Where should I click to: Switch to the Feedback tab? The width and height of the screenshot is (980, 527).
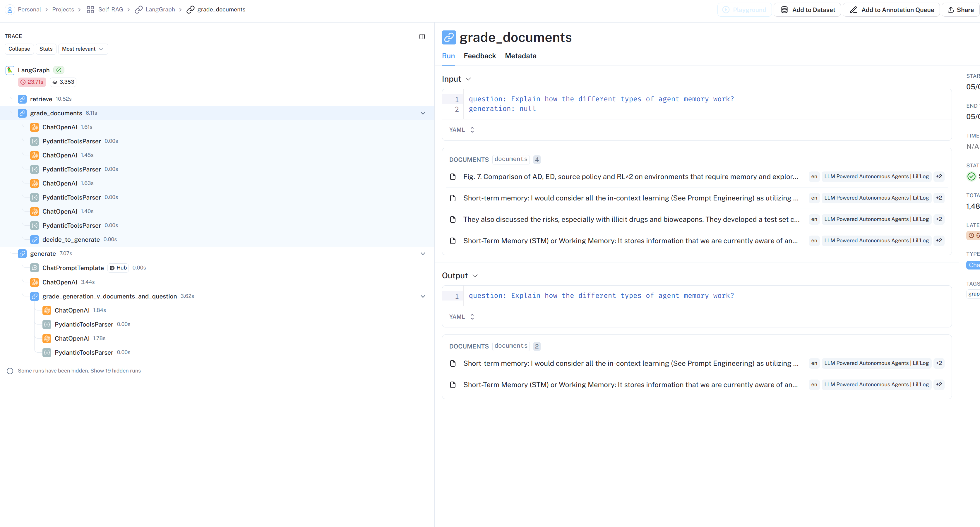point(479,56)
